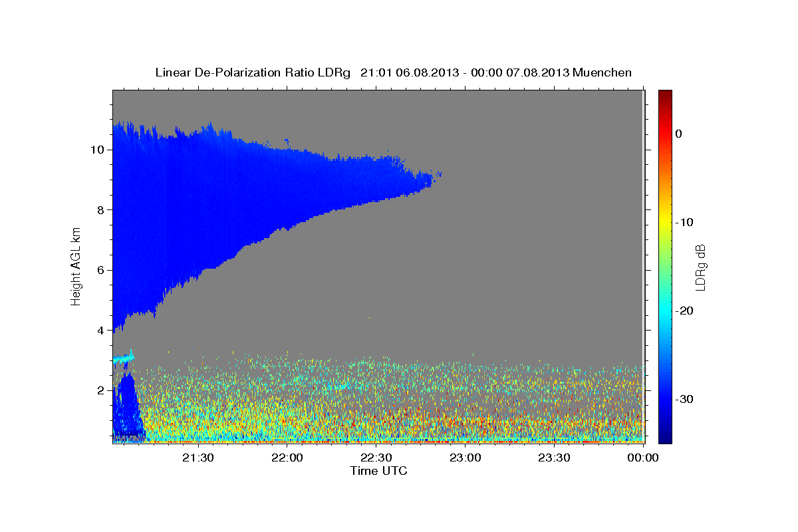Click the height tick label 8
The width and height of the screenshot is (798, 532).
pos(99,210)
